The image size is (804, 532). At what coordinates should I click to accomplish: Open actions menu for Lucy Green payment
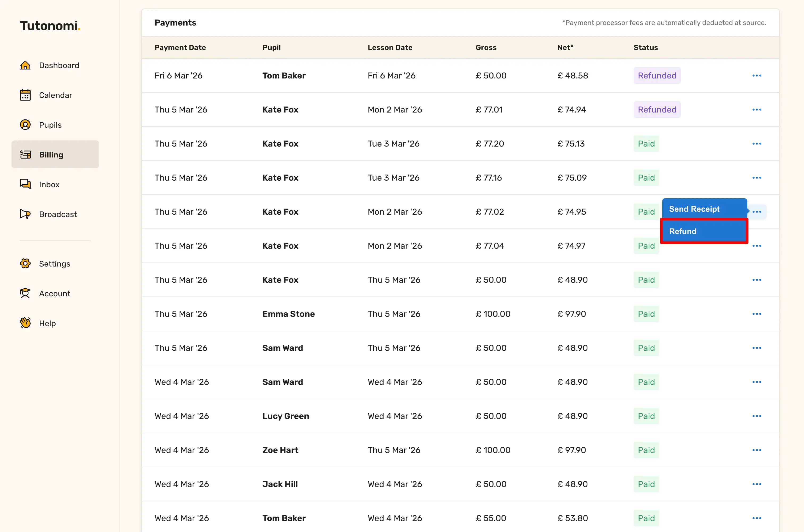pyautogui.click(x=756, y=416)
